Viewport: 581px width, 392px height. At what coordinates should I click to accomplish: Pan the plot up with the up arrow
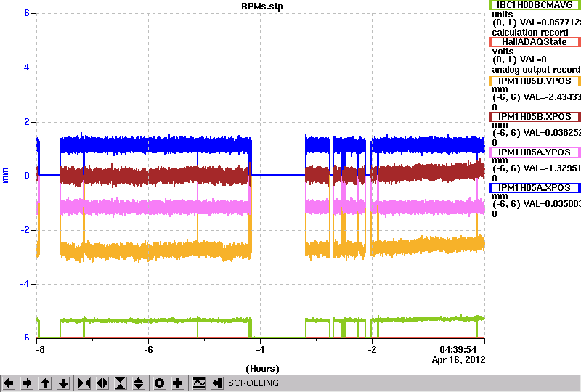(x=45, y=383)
